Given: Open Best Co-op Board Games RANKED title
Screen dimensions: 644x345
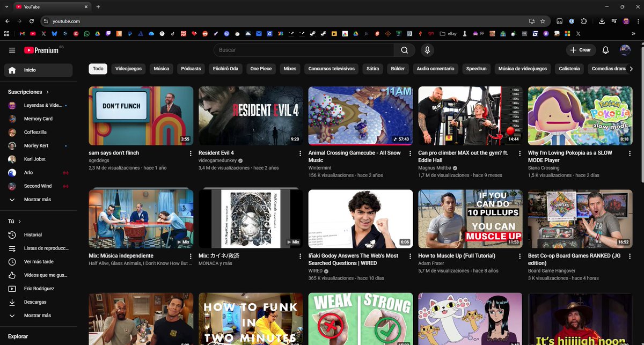Looking at the screenshot, I should [573, 260].
